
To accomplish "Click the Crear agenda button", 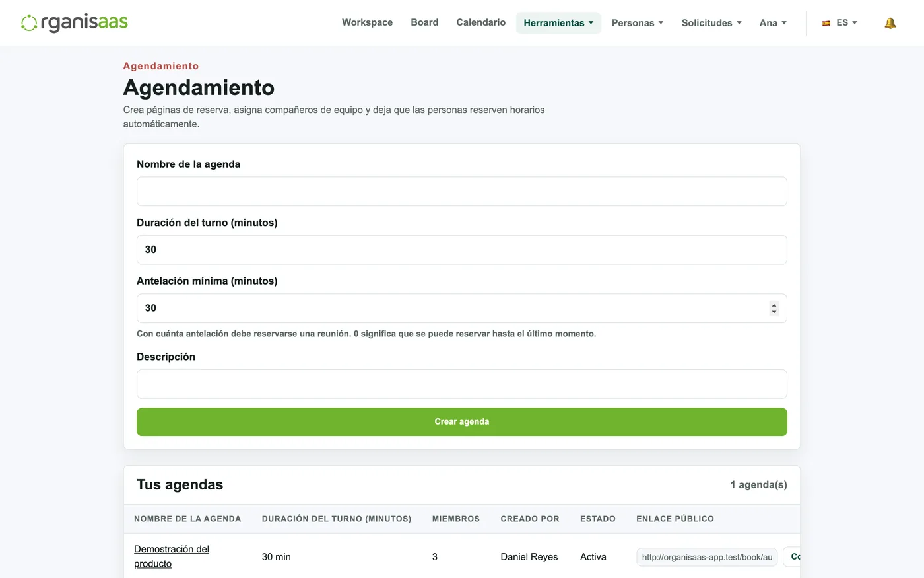I will (x=462, y=422).
